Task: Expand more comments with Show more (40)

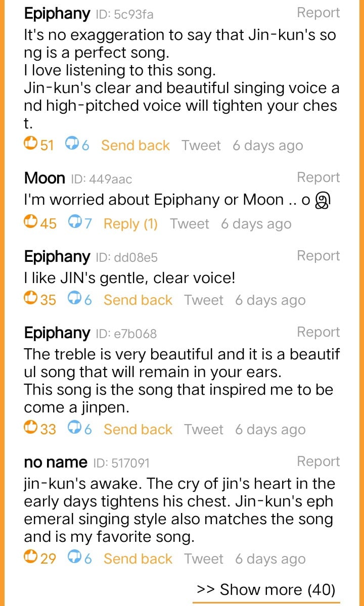Action: 266,589
